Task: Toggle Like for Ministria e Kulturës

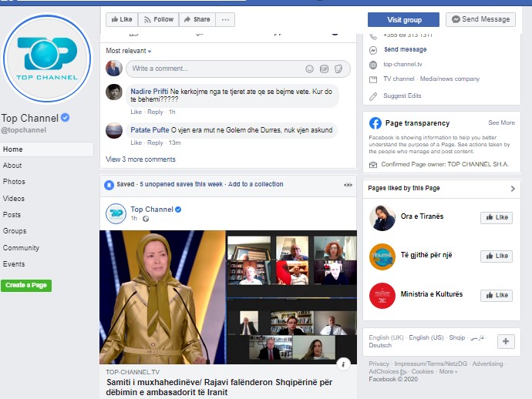Action: (497, 296)
